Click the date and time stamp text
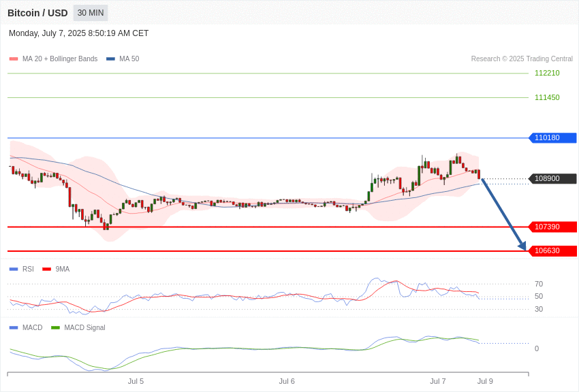Viewport: 579px width, 392px height. tap(78, 33)
